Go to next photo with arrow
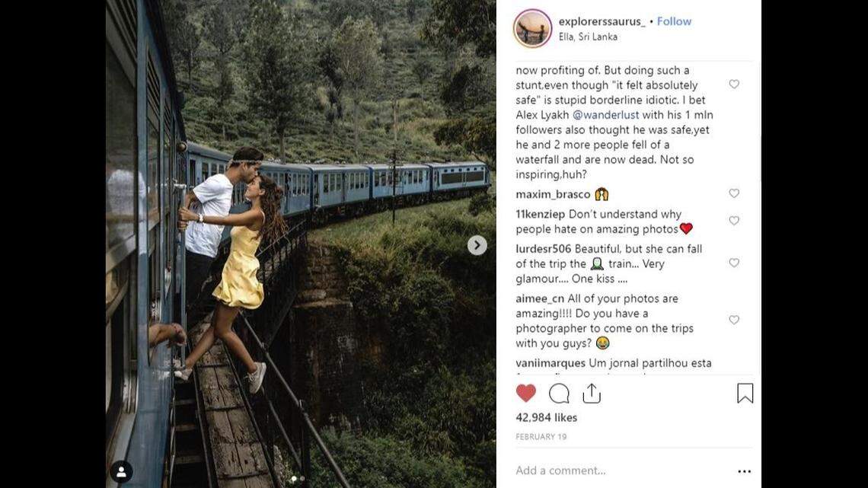This screenshot has height=488, width=868. (x=477, y=245)
